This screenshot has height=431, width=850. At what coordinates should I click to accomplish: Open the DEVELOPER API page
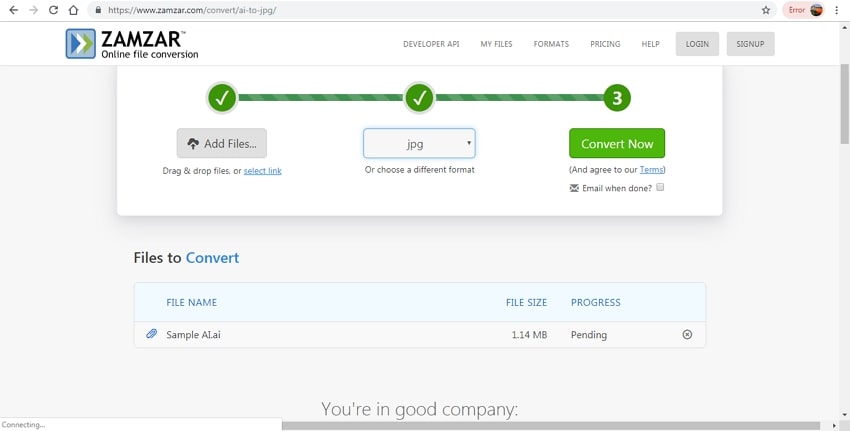tap(431, 44)
